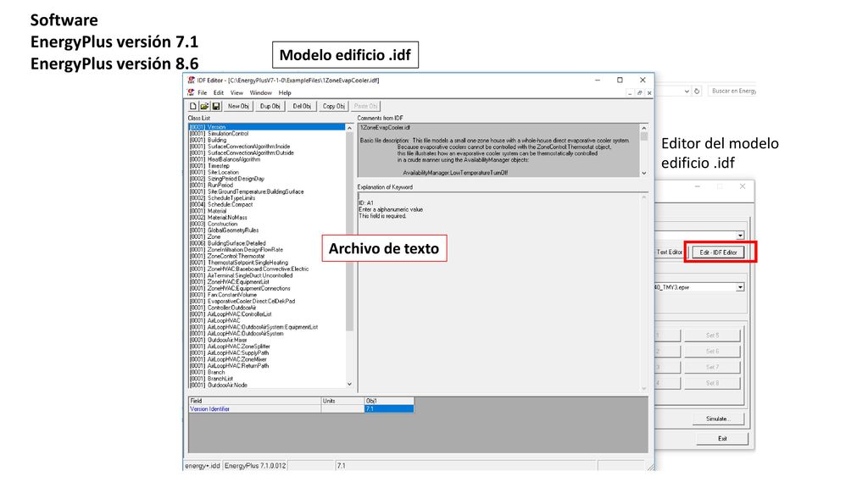Click Set 5 button in EP-Launch
This screenshot has height=488, width=868.
(712, 335)
